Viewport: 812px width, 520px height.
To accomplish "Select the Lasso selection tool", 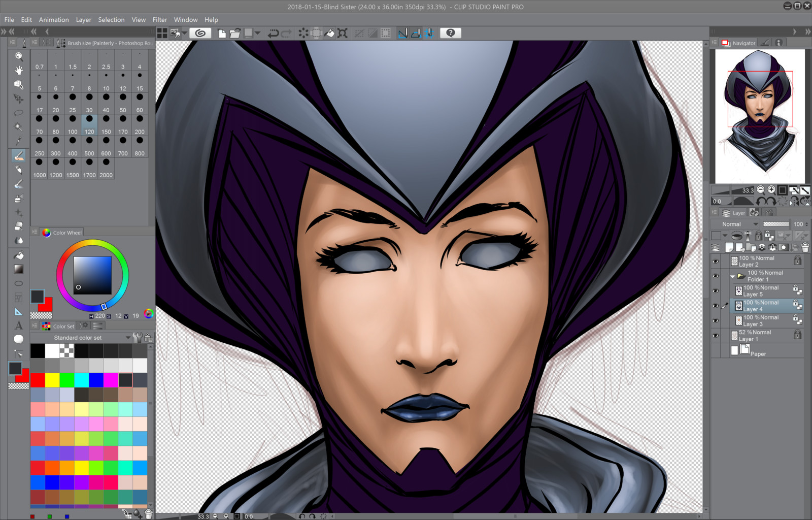I will pyautogui.click(x=19, y=113).
